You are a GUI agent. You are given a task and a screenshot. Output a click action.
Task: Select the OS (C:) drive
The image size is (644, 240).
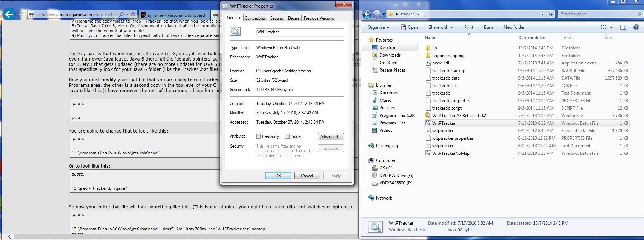(386, 168)
